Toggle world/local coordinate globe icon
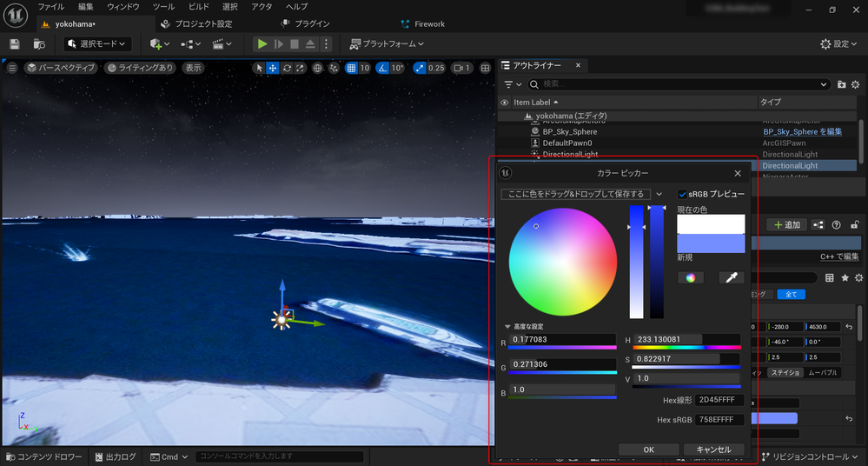 coord(317,68)
